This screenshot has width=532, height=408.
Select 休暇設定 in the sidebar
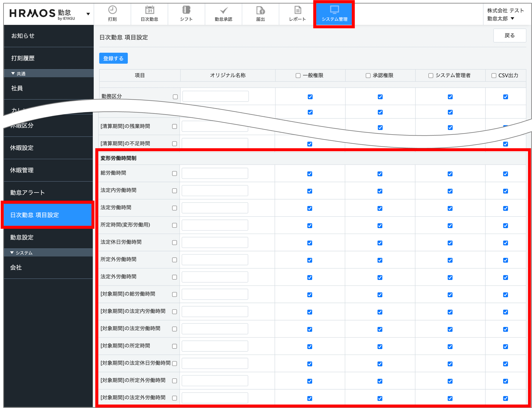22,148
